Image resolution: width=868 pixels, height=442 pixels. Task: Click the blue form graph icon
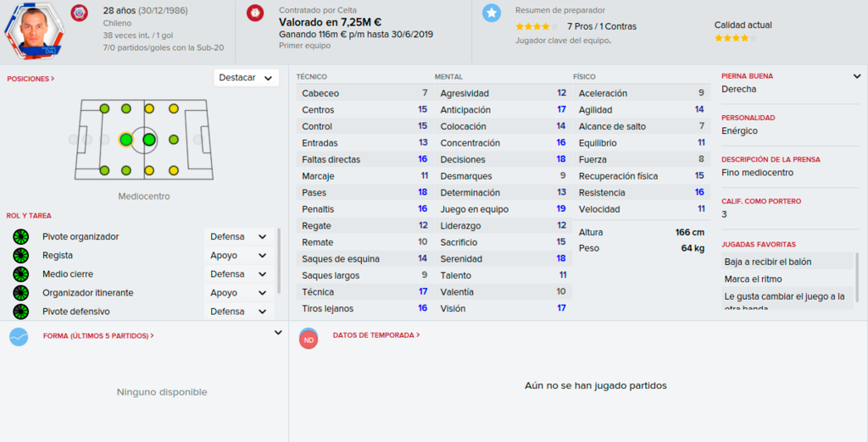pos(19,336)
